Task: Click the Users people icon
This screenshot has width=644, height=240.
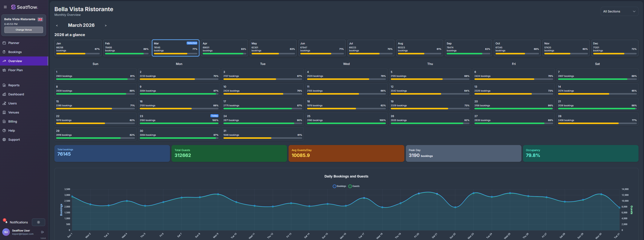Action: point(4,103)
